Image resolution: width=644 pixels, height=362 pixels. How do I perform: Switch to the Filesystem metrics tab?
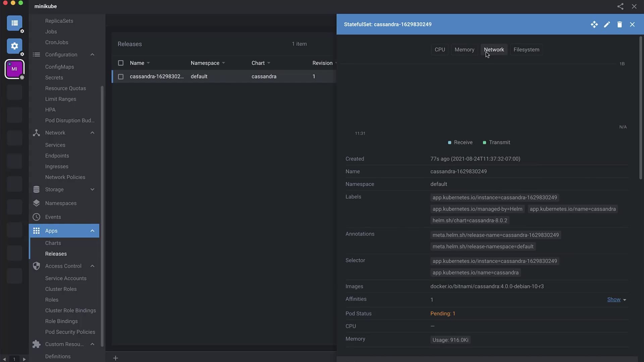526,50
